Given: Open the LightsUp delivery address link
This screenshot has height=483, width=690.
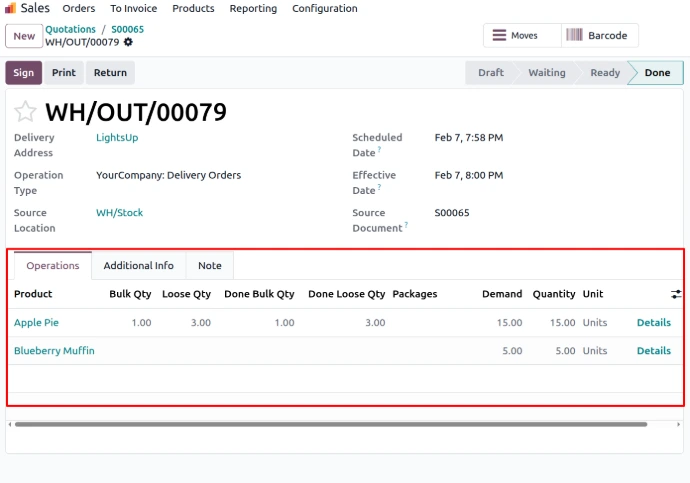Looking at the screenshot, I should tap(117, 138).
